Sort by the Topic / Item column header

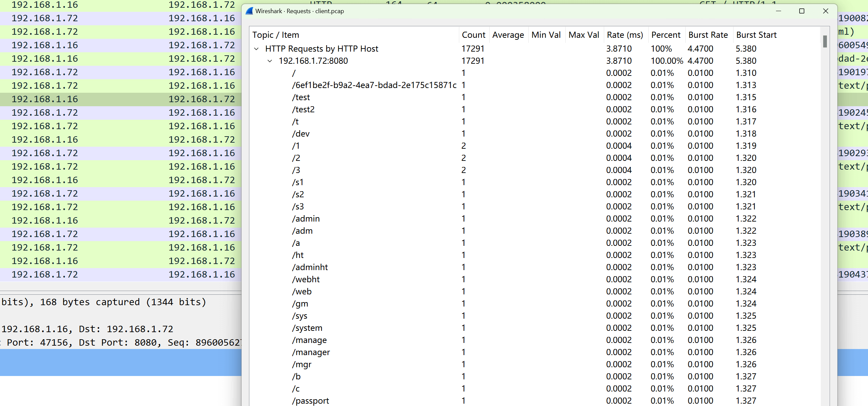pyautogui.click(x=354, y=35)
